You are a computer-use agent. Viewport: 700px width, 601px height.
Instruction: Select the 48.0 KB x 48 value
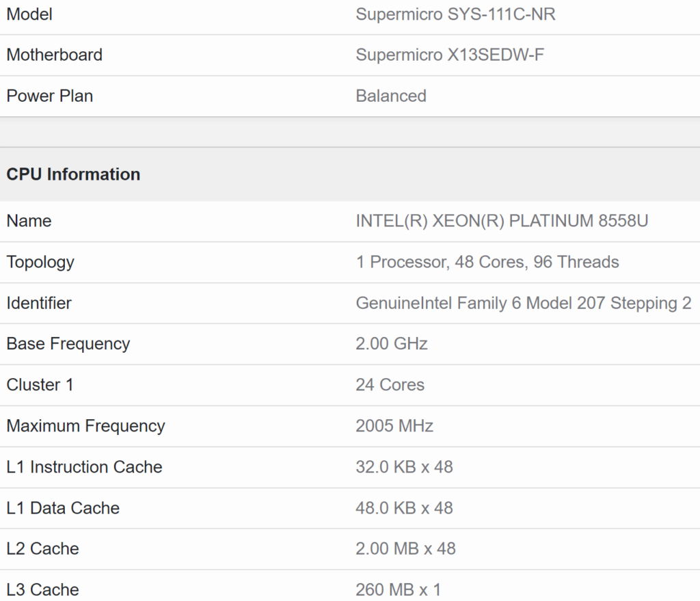(x=404, y=508)
